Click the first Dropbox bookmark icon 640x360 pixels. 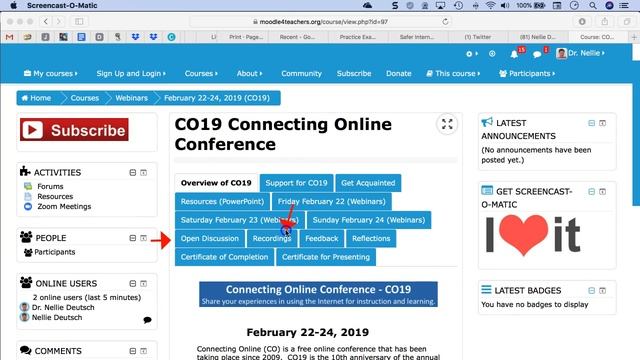pyautogui.click(x=136, y=37)
